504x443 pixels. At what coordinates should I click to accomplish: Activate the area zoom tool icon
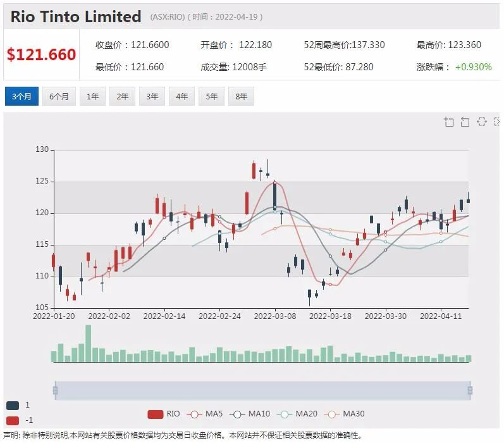tap(449, 122)
